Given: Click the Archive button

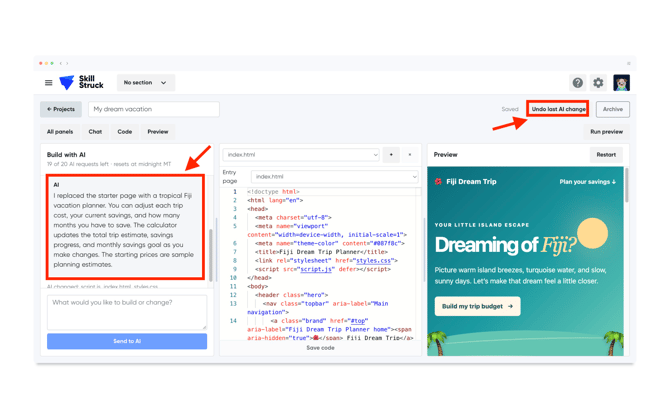Looking at the screenshot, I should tap(613, 109).
